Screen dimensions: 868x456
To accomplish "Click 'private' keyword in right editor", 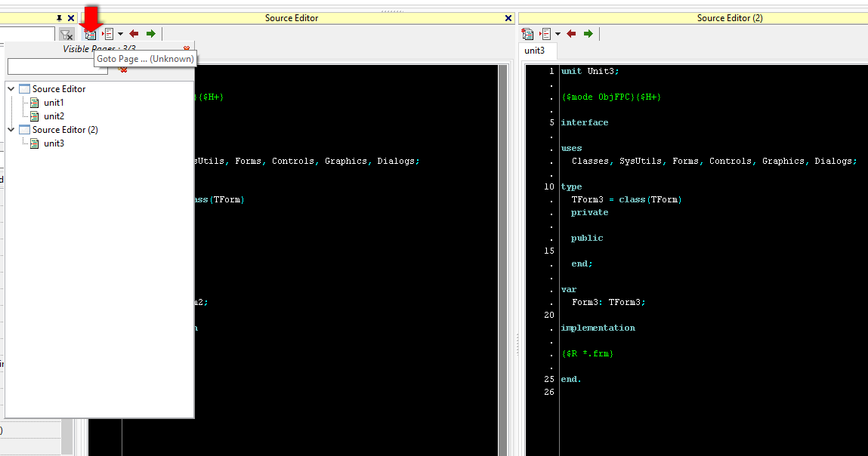I will coord(589,212).
